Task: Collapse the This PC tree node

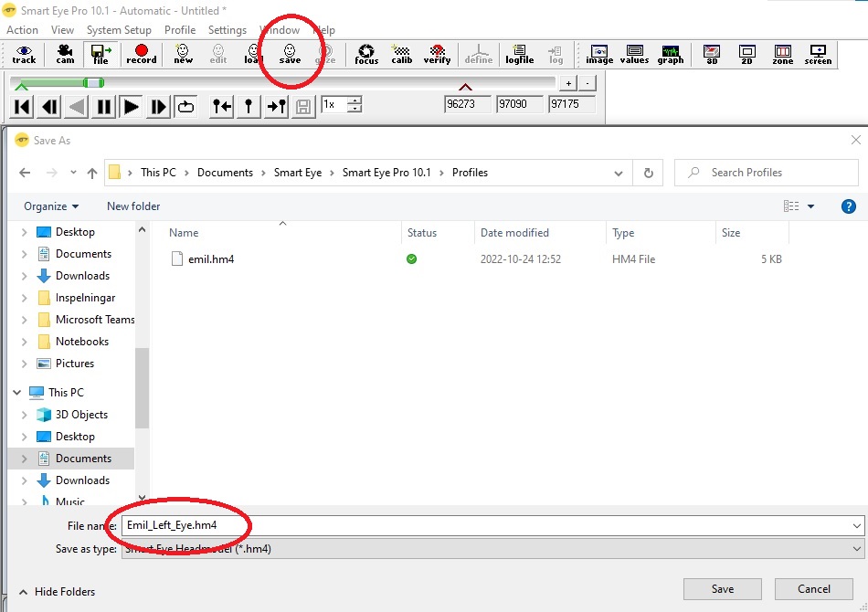Action: coord(16,393)
